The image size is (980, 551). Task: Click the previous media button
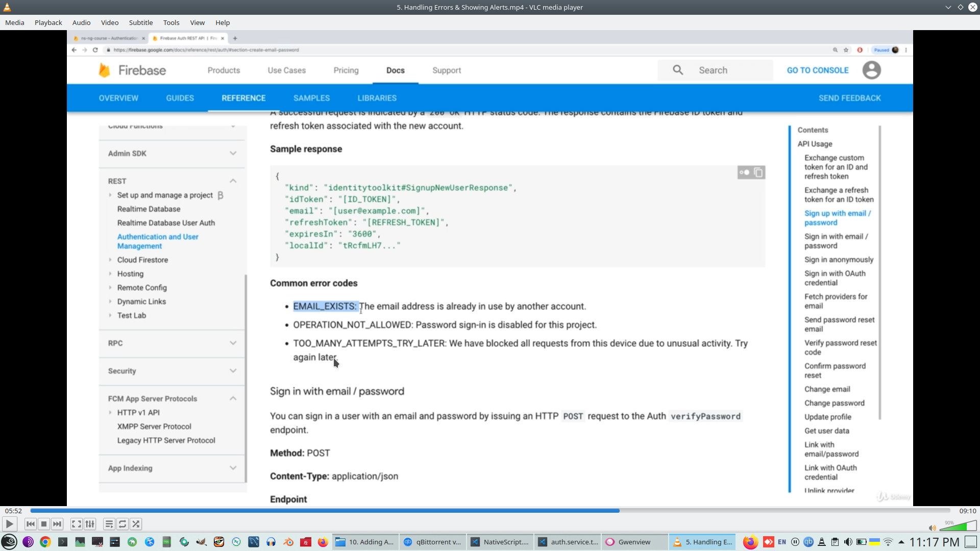click(31, 524)
